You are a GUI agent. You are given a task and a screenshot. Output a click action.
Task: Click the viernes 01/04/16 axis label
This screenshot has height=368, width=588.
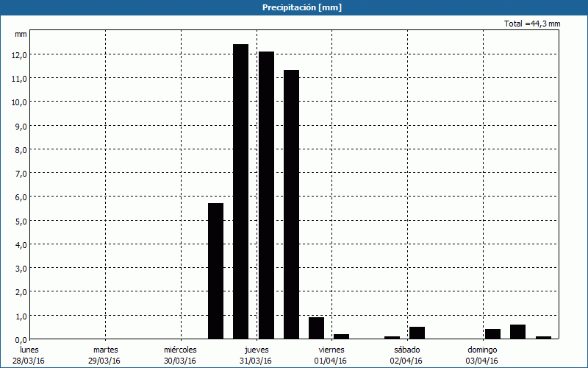pos(331,355)
